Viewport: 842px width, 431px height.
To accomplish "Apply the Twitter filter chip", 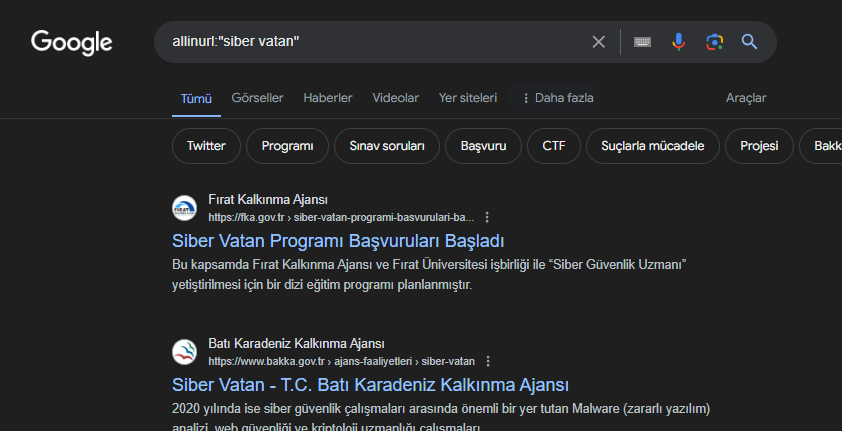I will [x=206, y=146].
